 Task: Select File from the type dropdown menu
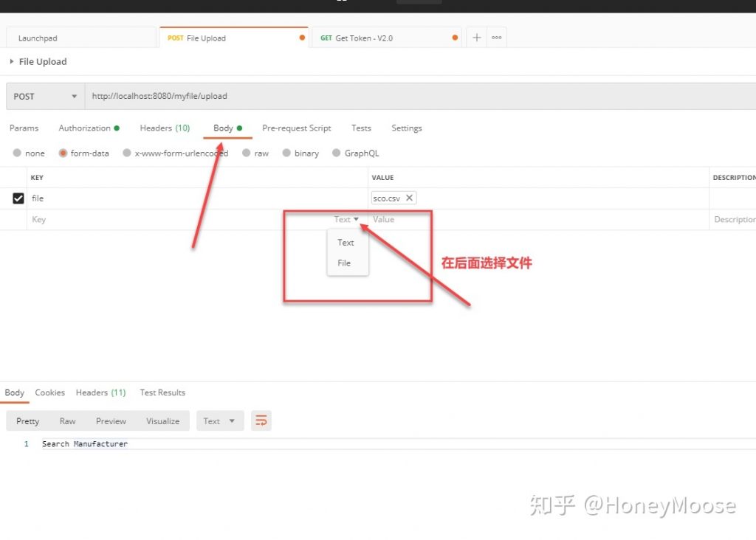[343, 263]
